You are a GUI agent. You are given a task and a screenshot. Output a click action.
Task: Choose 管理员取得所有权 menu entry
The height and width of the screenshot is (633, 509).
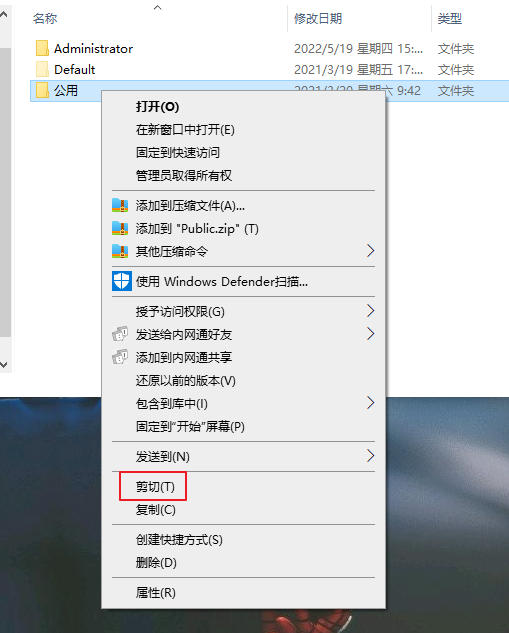pyautogui.click(x=184, y=176)
